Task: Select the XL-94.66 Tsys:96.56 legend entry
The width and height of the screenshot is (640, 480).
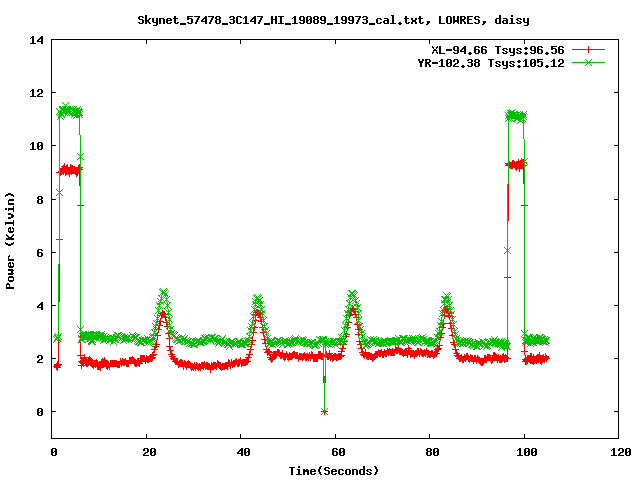Action: coord(498,50)
